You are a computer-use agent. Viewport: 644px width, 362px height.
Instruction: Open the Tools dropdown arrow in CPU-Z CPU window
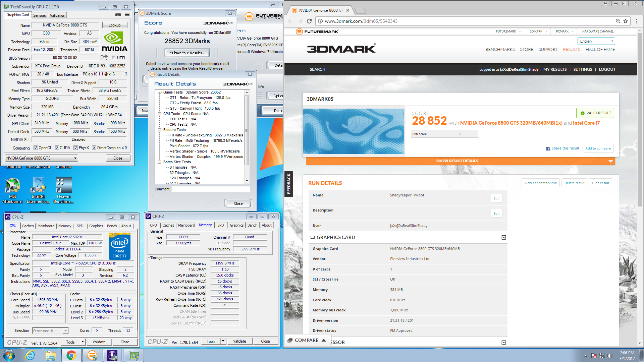point(83,342)
